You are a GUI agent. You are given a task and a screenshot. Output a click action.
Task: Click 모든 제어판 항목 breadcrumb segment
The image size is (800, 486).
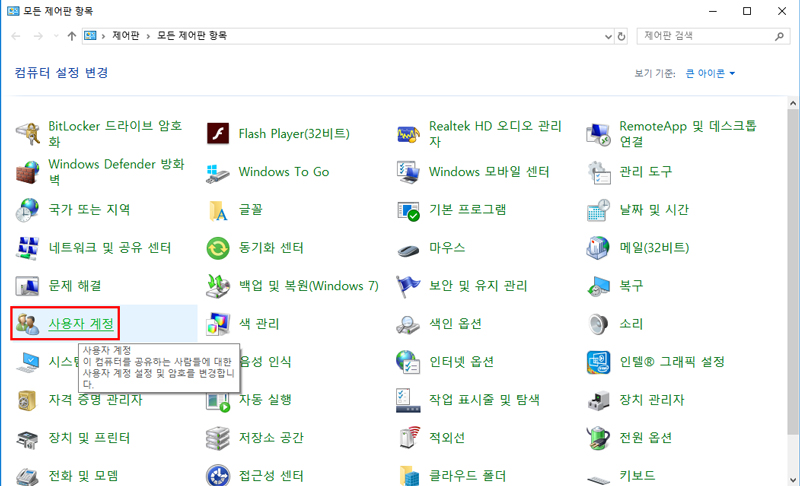click(192, 36)
